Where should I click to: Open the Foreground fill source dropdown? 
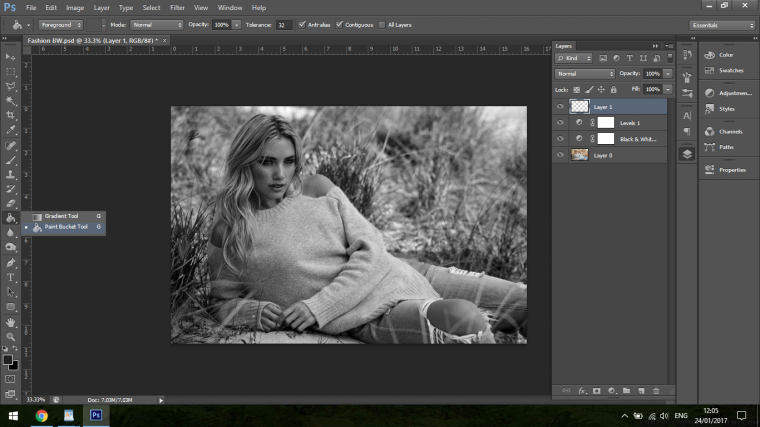coord(61,25)
